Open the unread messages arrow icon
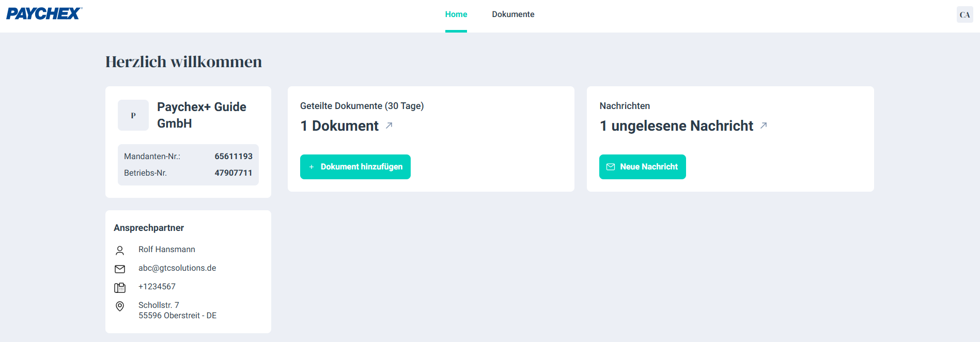The image size is (980, 342). coord(764,126)
